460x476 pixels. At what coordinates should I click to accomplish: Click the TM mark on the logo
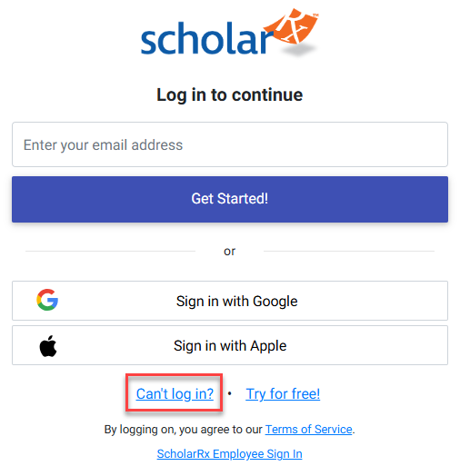(316, 15)
